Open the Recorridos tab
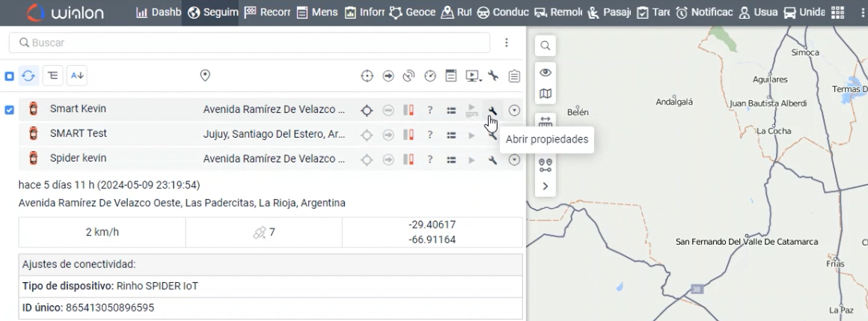Screen dimensions: 868x321 (267, 12)
